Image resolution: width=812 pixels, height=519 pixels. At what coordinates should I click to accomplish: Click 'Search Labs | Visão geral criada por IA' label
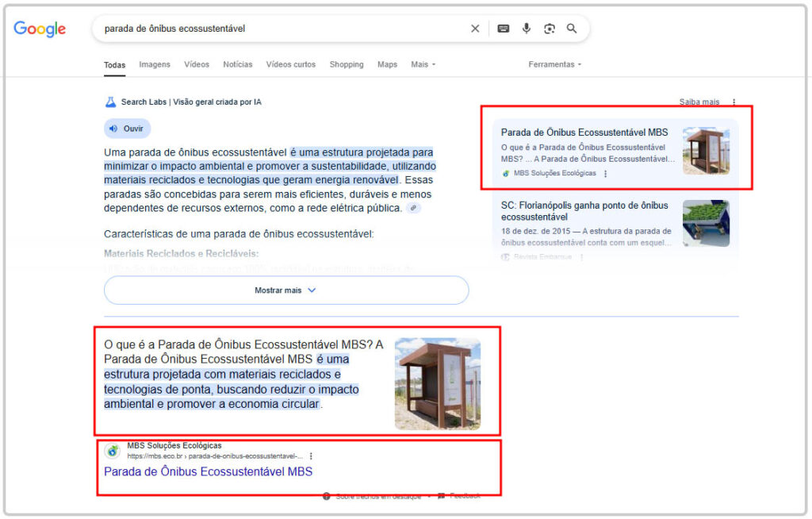pos(191,102)
